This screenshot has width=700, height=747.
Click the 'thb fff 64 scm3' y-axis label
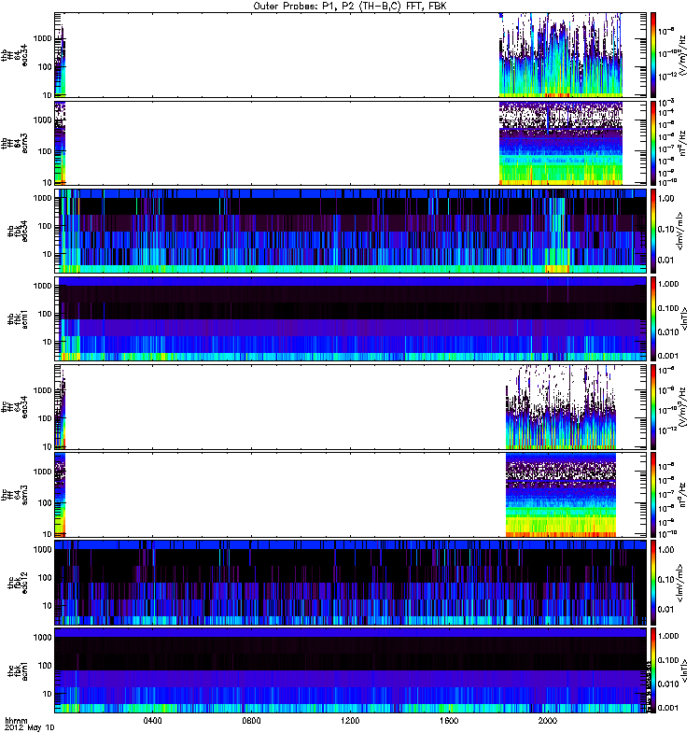click(15, 143)
